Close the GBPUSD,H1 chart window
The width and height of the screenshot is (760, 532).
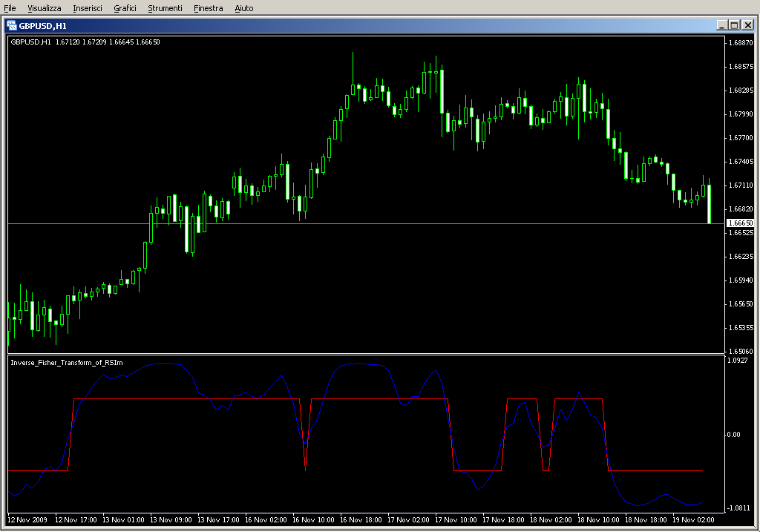(748, 25)
